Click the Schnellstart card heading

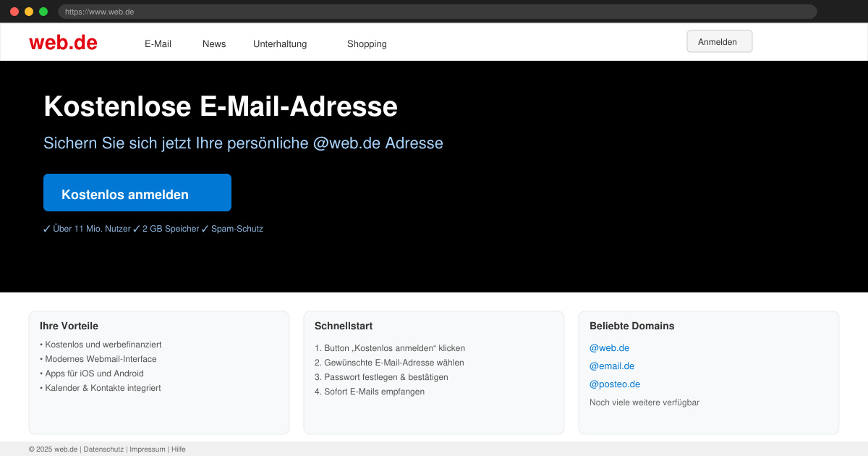click(344, 326)
